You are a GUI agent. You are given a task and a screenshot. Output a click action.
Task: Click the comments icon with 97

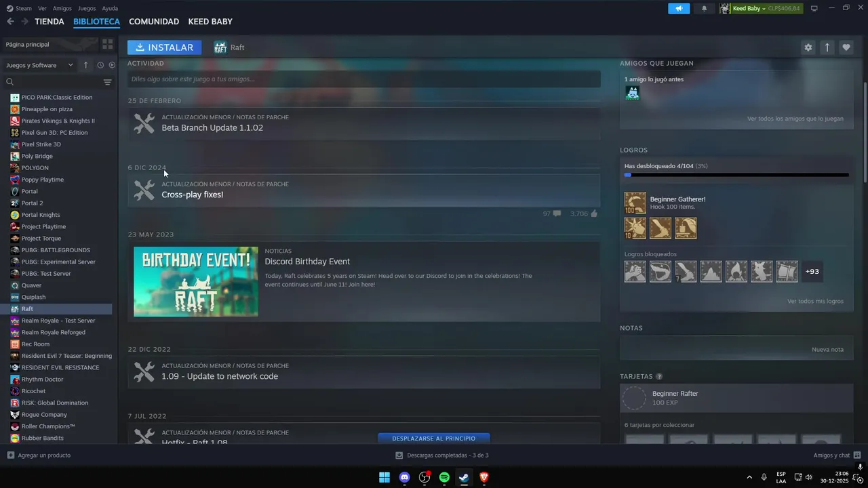pyautogui.click(x=557, y=213)
